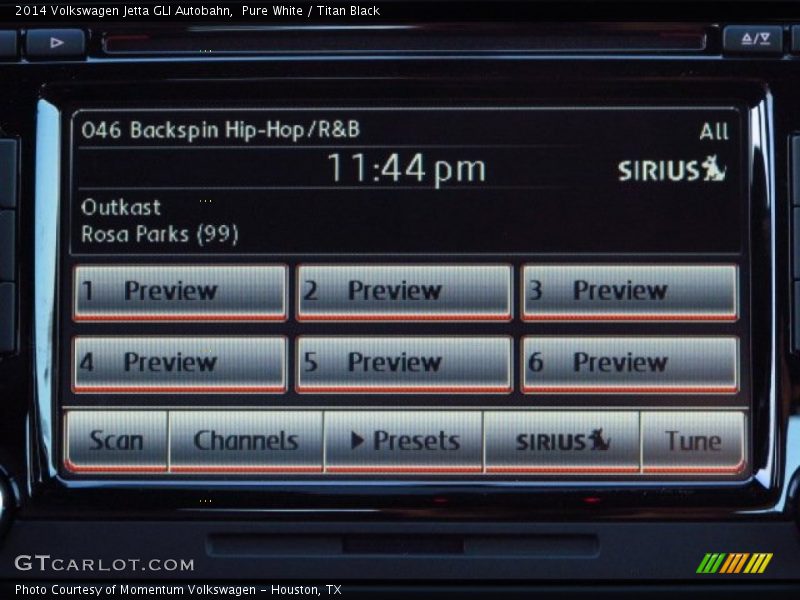Open the Channels list

246,441
